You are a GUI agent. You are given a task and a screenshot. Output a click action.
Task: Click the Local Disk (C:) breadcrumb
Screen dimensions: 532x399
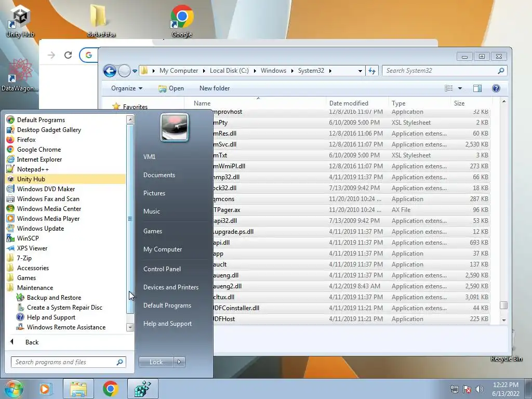click(x=229, y=71)
